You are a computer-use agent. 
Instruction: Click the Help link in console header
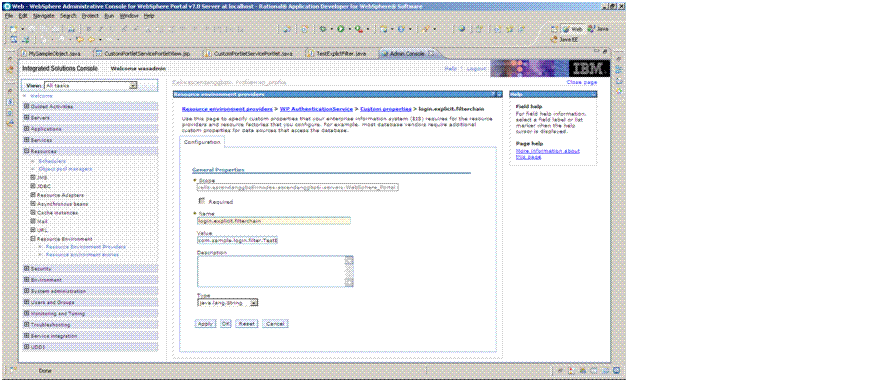pos(450,68)
